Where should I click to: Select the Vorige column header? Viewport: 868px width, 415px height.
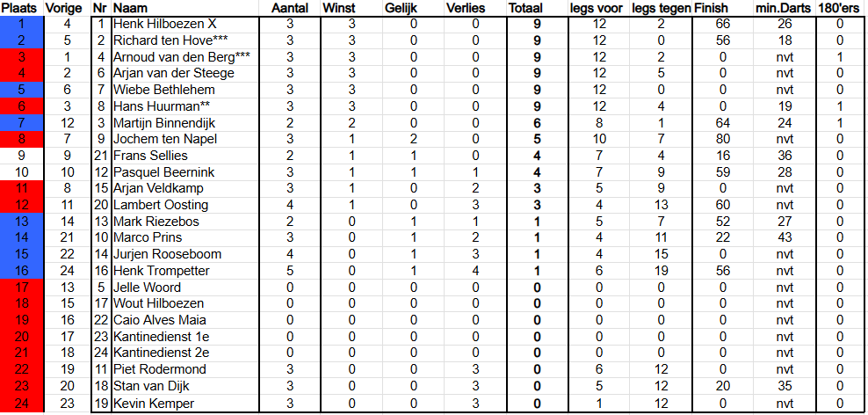coord(67,8)
